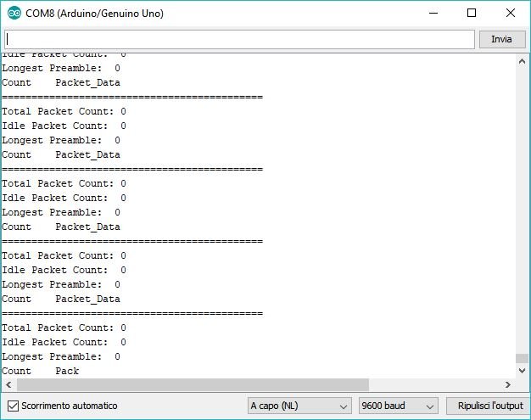
Task: Click the vertical scrollbar up arrow
Action: pyautogui.click(x=522, y=62)
